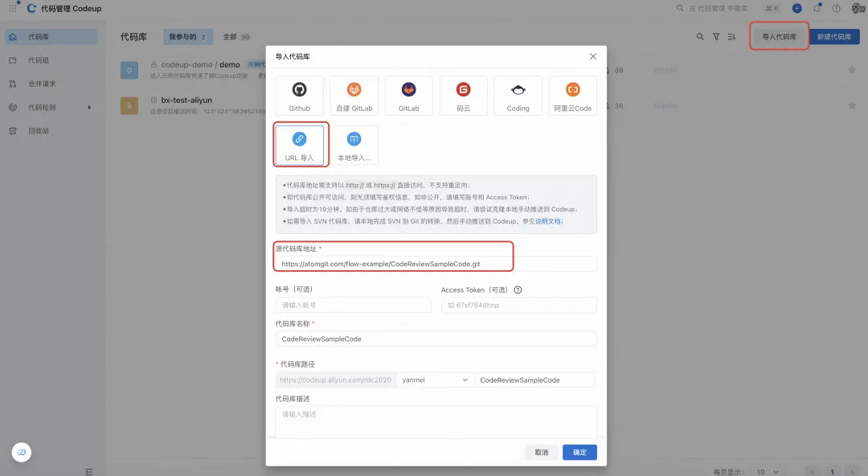Screen dimensions: 868x476
Task: Click the D avatar of demo repository
Action: 129,70
